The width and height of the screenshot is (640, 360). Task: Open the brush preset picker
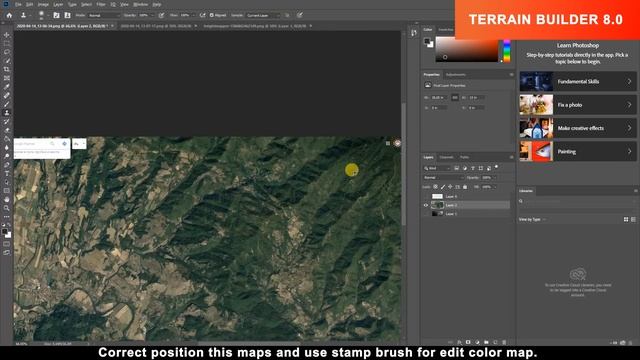tap(42, 15)
